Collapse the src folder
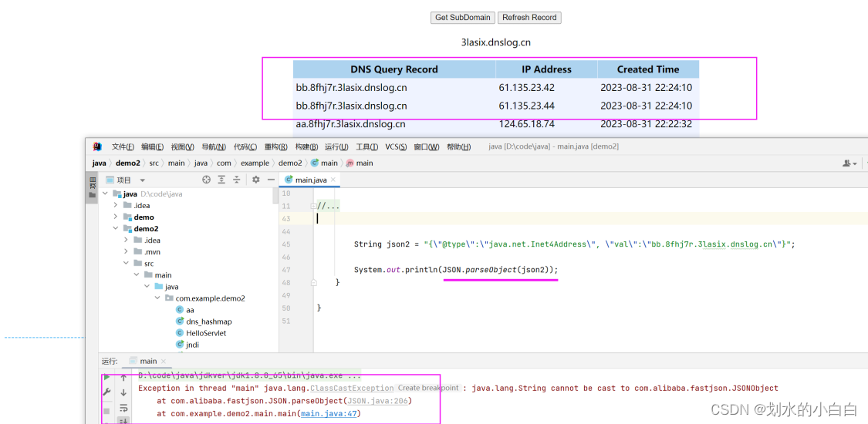The height and width of the screenshot is (424, 868). [x=126, y=264]
